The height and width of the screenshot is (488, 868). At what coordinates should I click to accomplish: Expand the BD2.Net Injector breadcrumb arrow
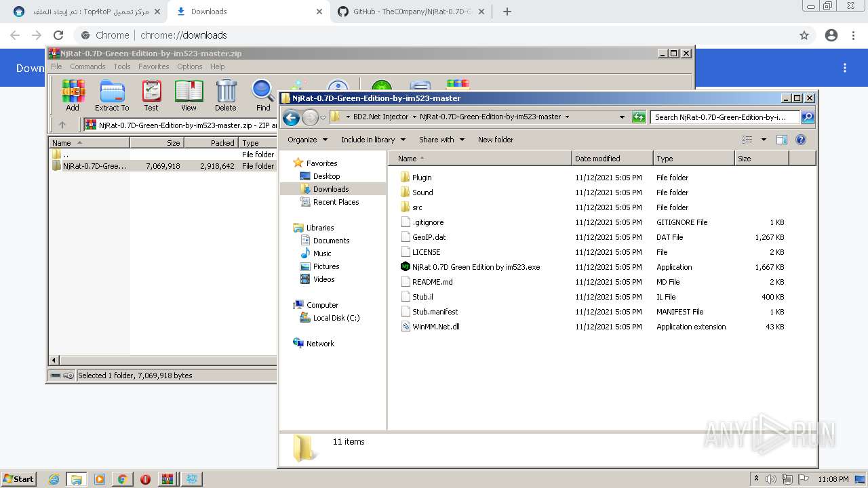(414, 117)
